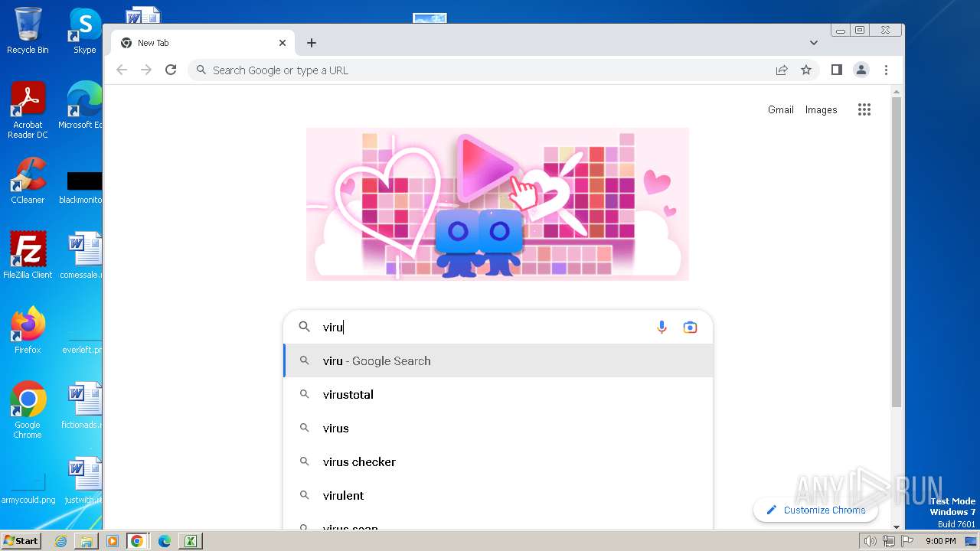
Task: Click the taskbar clock 9:00 PM
Action: coord(940,541)
